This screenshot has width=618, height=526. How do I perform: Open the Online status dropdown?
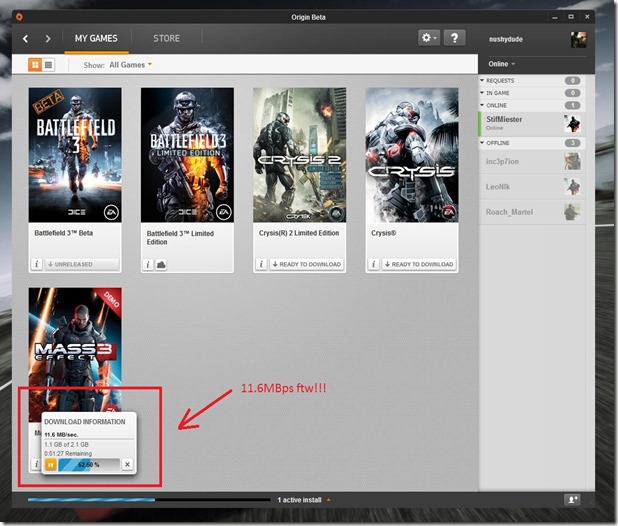click(x=501, y=64)
